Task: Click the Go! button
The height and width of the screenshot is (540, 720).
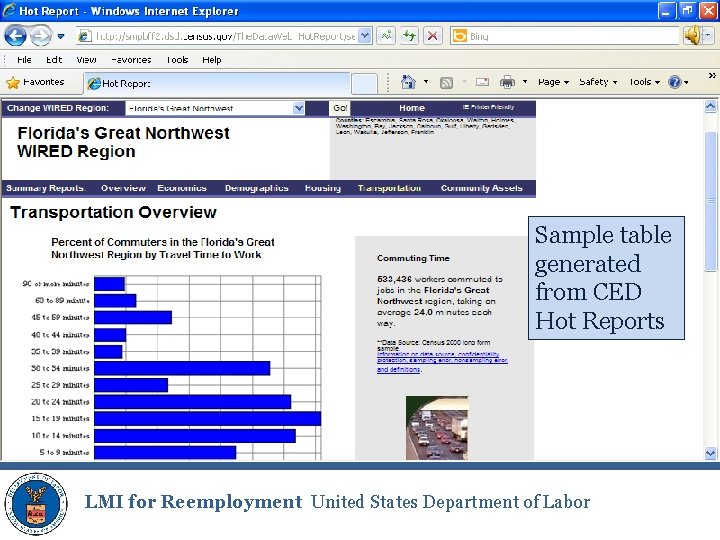Action: point(340,108)
